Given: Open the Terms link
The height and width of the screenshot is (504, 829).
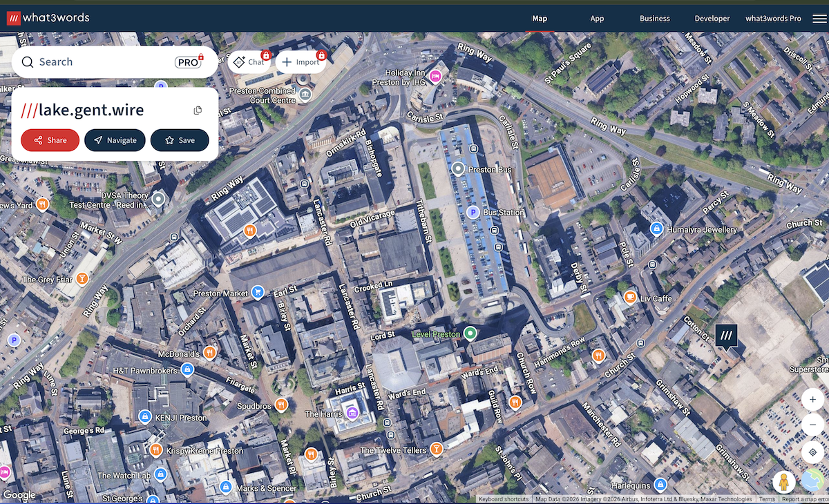Looking at the screenshot, I should (767, 499).
